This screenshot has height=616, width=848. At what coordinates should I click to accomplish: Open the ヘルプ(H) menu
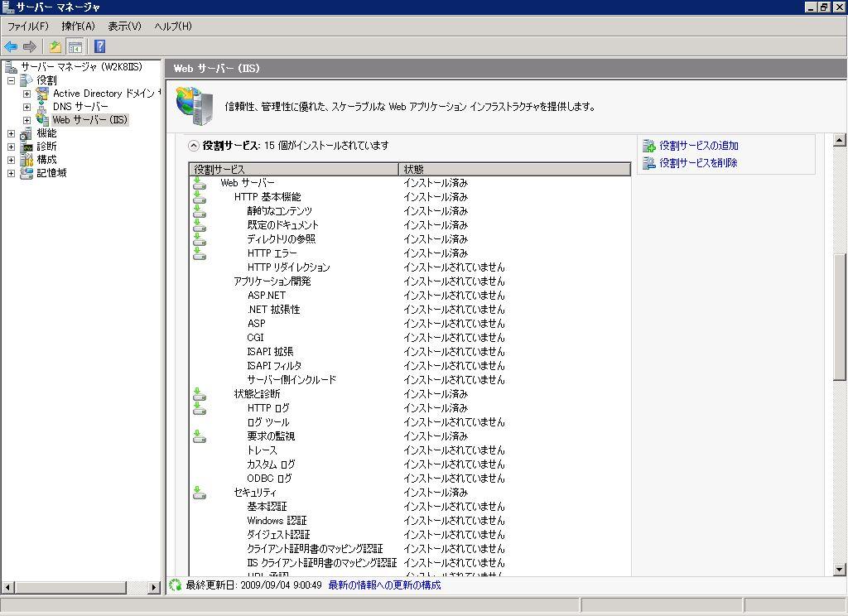pos(172,26)
